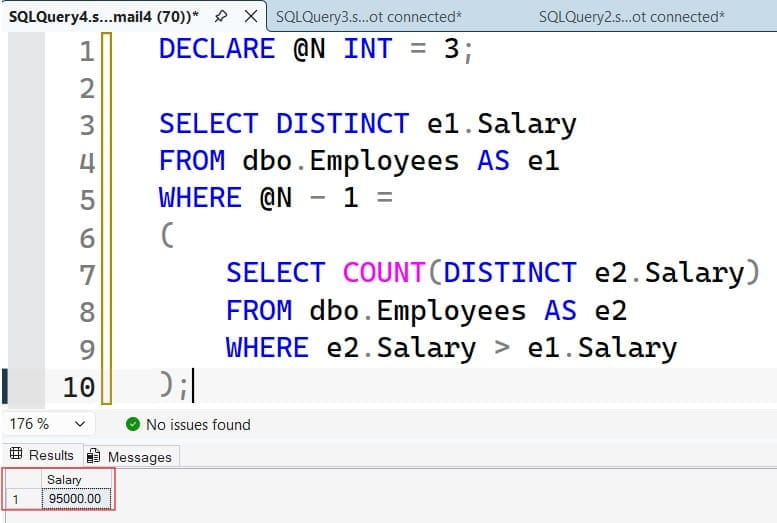Click the 176 % zoom value
This screenshot has height=523, width=777.
tap(29, 424)
